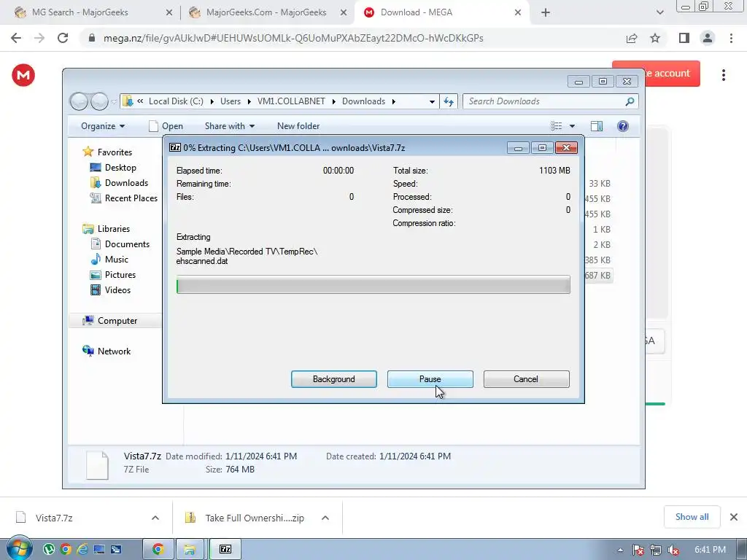Click the mega.nz URL in the address bar
This screenshot has height=560, width=747.
pos(293,38)
